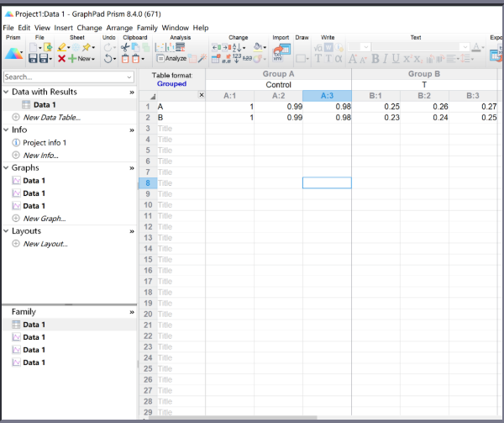
Task: Click the Bold formatting icon
Action: (376, 59)
